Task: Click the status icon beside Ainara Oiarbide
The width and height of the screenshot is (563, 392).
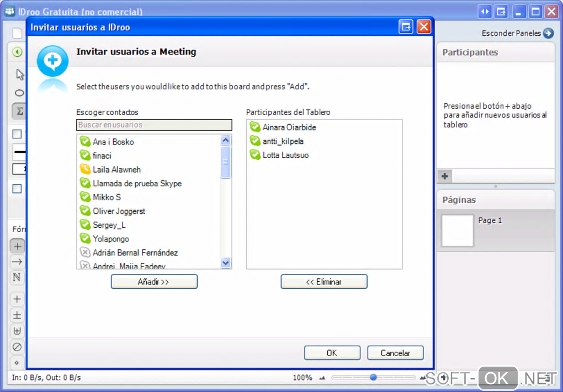Action: click(255, 127)
